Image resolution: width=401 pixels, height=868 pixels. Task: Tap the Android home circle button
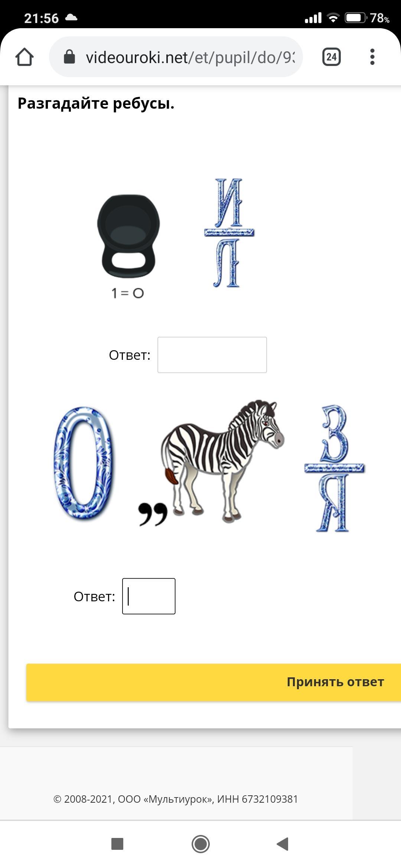(200, 844)
